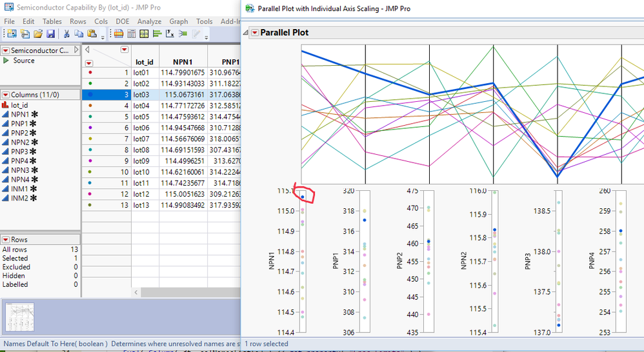Open the Graph menu

(x=178, y=21)
